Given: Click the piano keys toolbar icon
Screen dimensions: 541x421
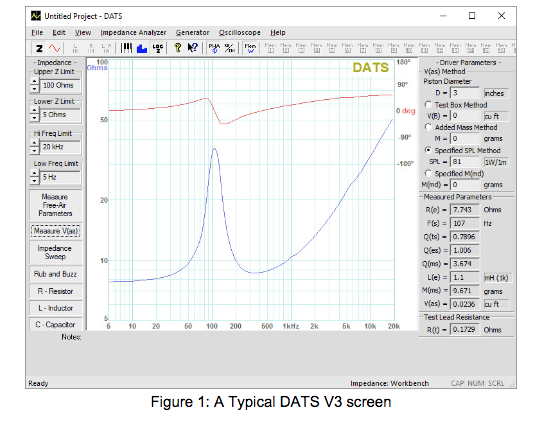Looking at the screenshot, I should point(126,48).
